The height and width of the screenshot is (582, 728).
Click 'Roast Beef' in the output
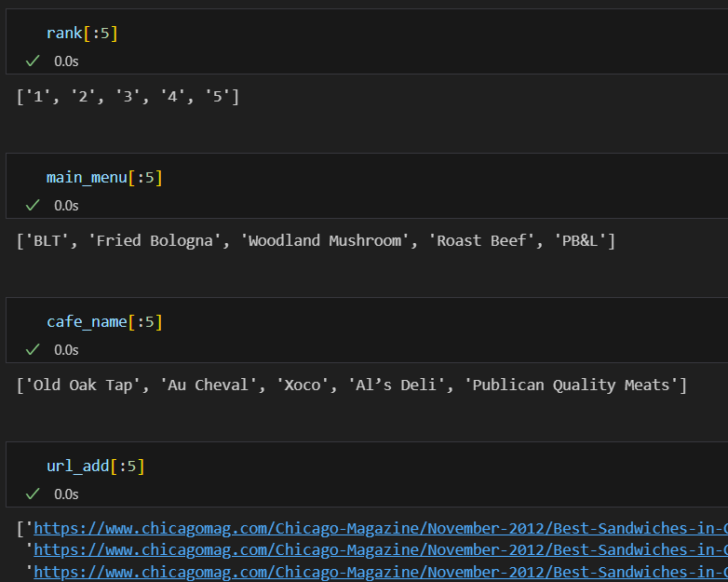(x=481, y=240)
